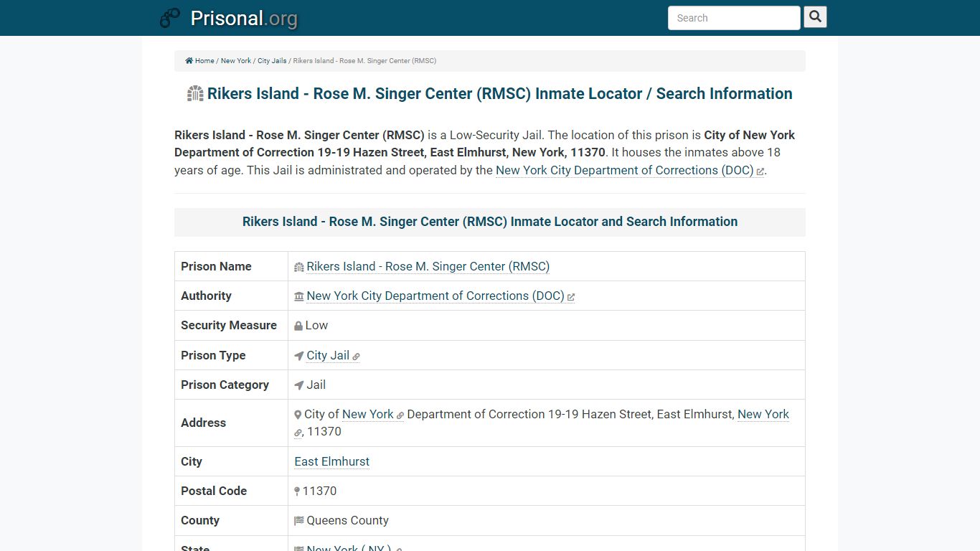Click the pin icon in the Postal Code row
980x551 pixels.
297,491
